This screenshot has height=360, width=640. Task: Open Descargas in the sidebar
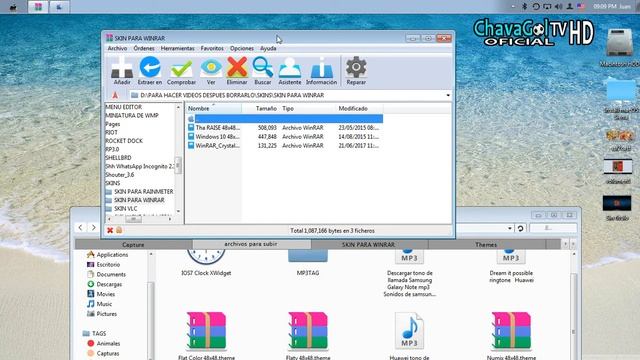click(x=104, y=284)
